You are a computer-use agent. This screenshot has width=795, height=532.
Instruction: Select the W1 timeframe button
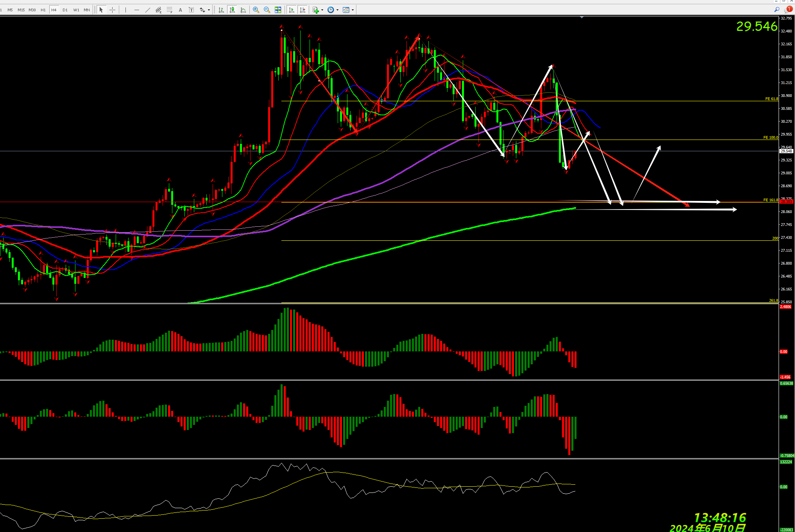coord(76,10)
